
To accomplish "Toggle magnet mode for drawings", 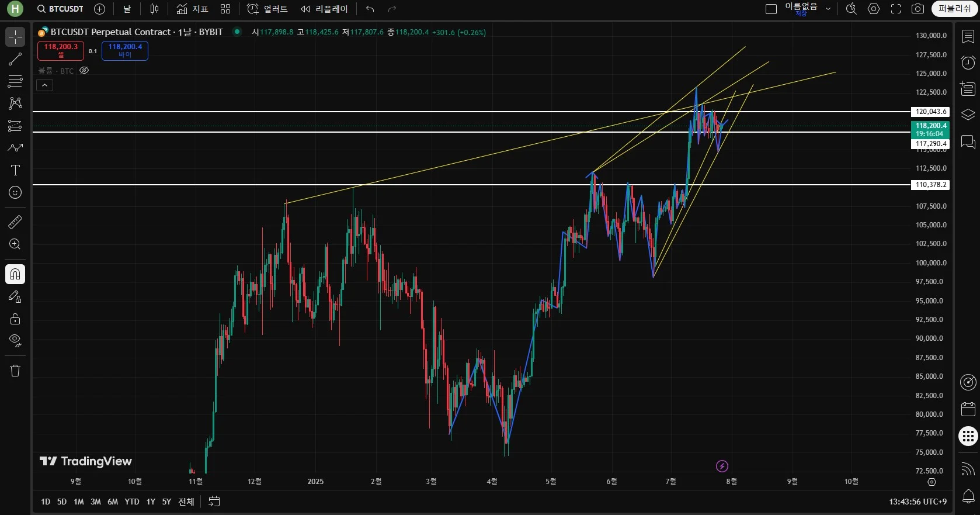I will [15, 274].
